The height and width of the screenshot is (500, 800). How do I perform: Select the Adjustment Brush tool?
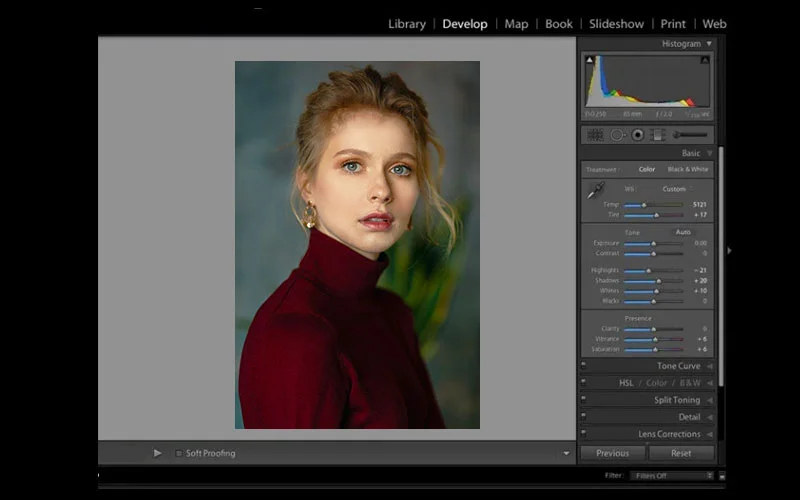(x=690, y=135)
